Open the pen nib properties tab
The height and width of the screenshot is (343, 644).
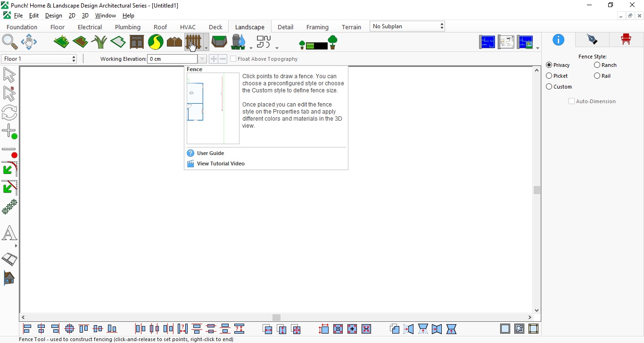(x=592, y=39)
